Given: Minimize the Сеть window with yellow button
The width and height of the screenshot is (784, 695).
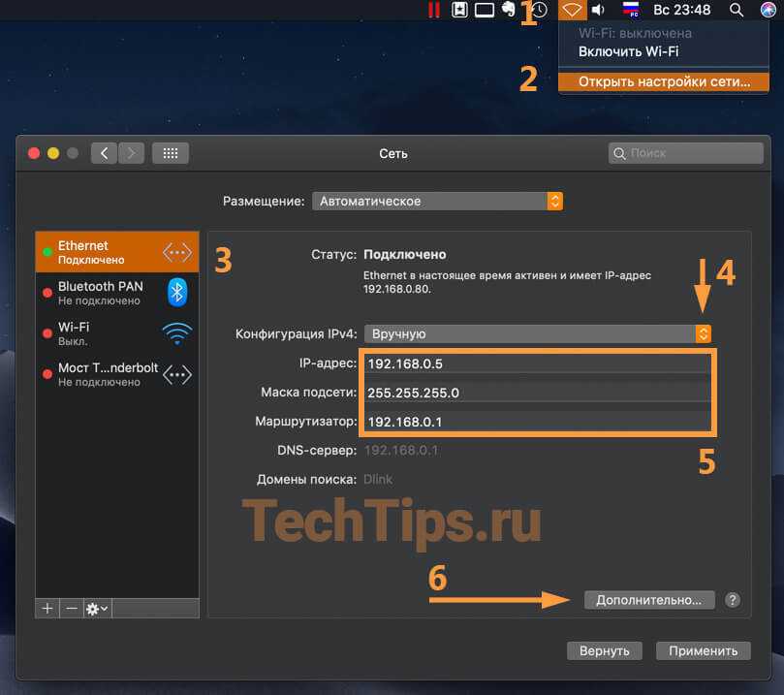Looking at the screenshot, I should click(x=53, y=153).
